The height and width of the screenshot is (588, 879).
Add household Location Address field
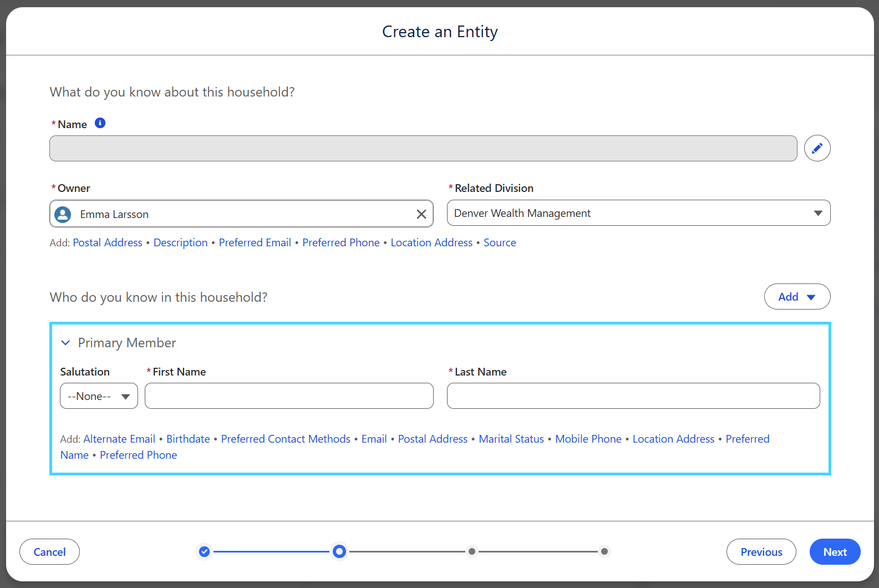coord(431,242)
